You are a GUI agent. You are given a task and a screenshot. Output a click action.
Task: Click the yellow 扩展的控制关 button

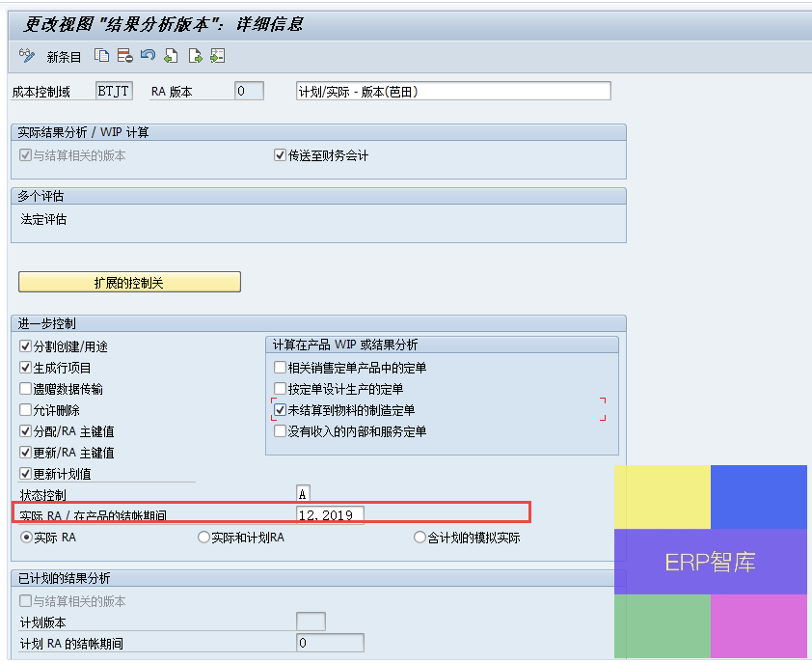(129, 283)
